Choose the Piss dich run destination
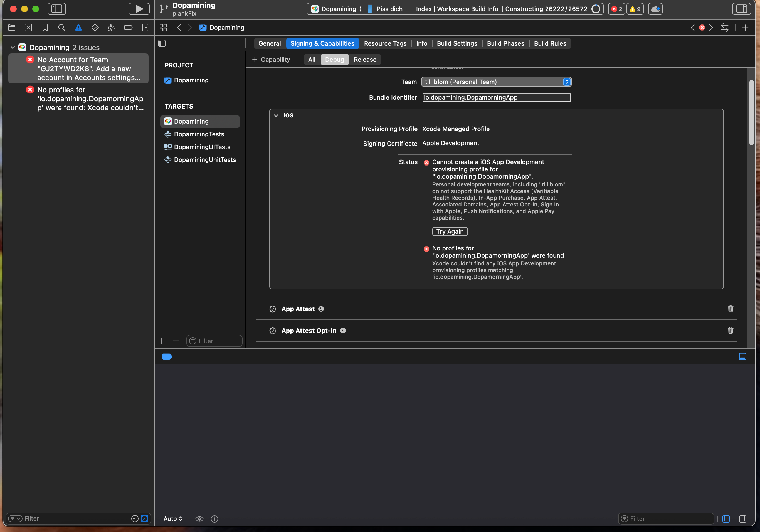The image size is (760, 532). tap(385, 9)
